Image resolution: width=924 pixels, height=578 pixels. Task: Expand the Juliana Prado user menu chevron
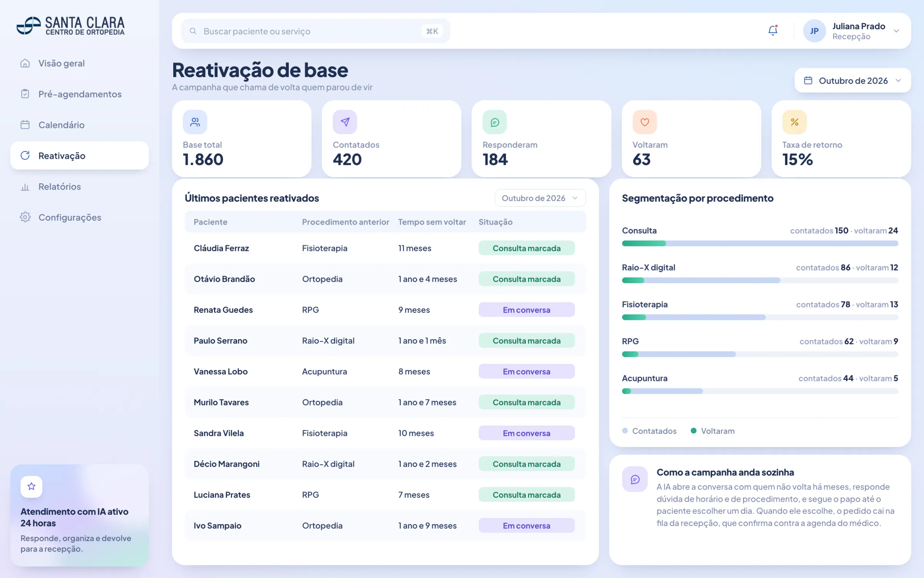(x=896, y=31)
